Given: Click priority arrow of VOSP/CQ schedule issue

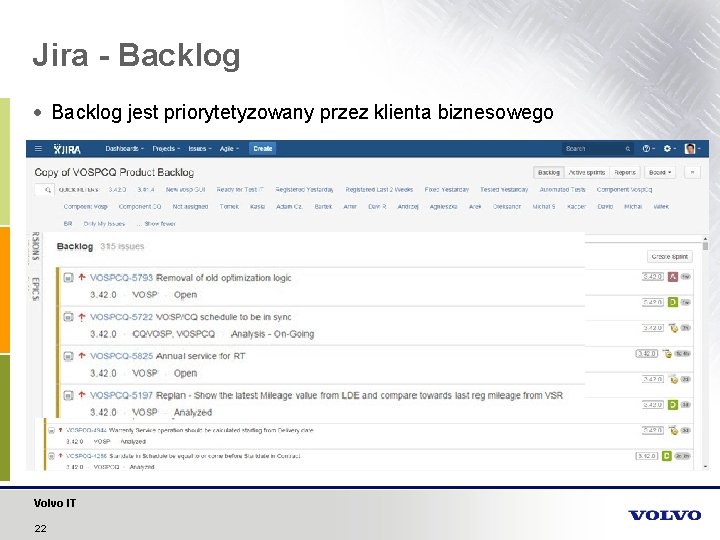Looking at the screenshot, I should click(x=82, y=316).
